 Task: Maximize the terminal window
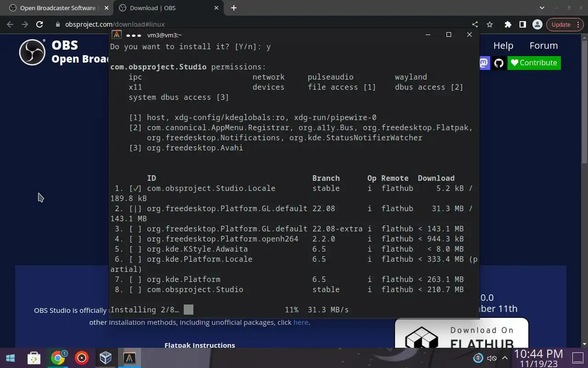coord(449,34)
